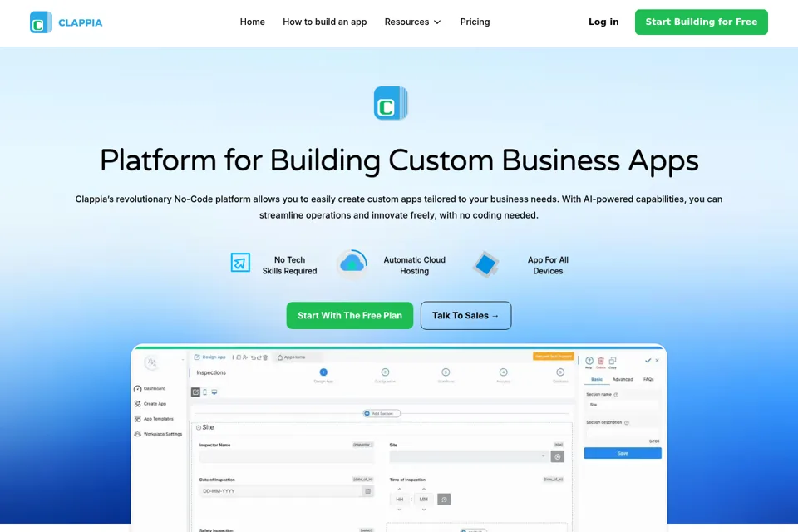Click the blue Save button
798x532 pixels.
pos(623,453)
